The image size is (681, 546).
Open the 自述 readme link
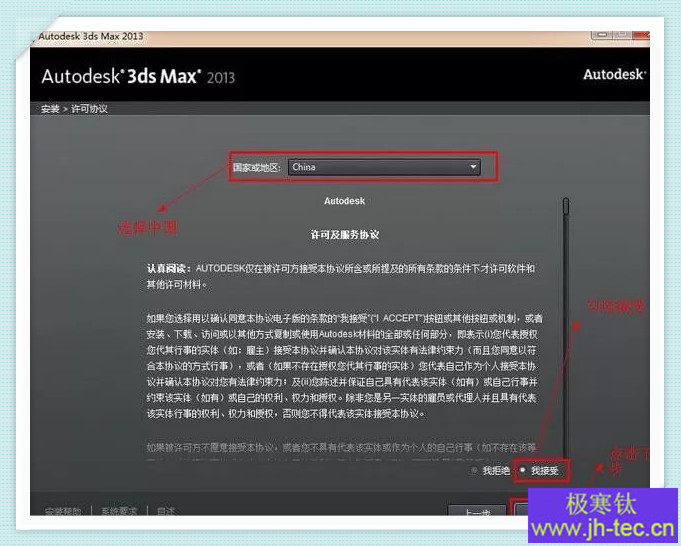click(x=166, y=511)
